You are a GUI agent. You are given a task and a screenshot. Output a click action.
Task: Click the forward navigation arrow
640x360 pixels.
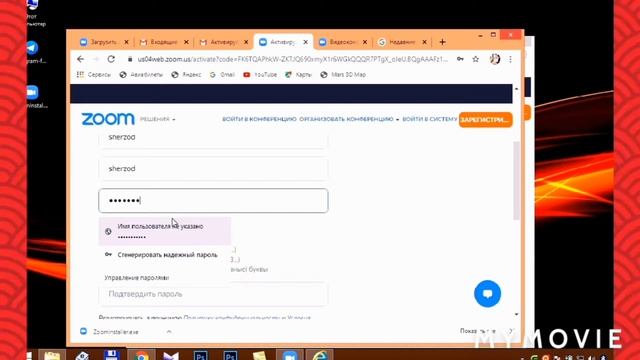click(x=96, y=59)
